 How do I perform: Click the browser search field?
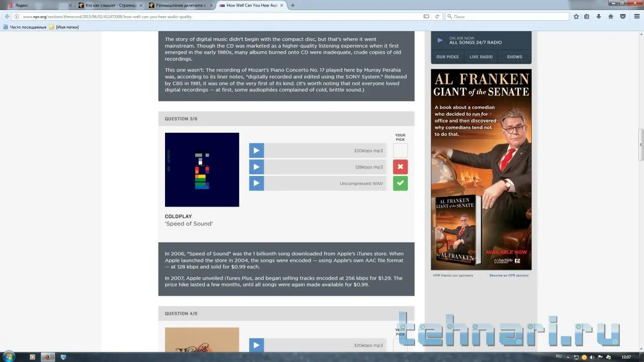[x=507, y=17]
